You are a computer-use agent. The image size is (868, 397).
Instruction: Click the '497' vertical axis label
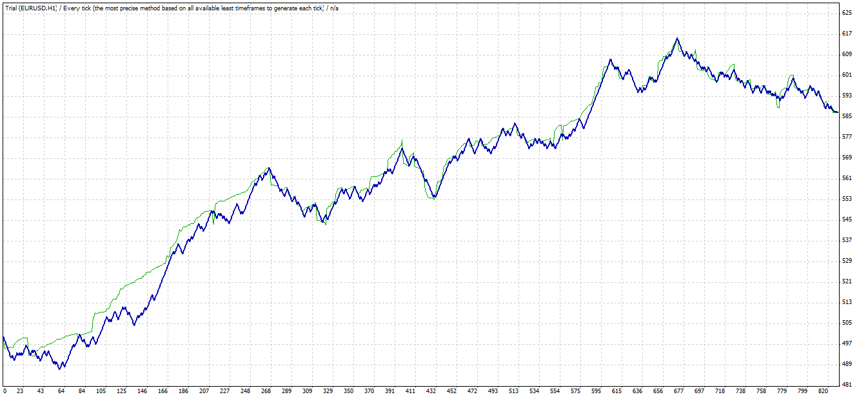[847, 343]
